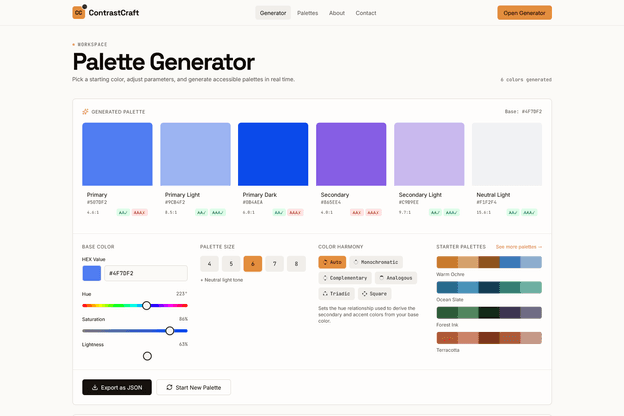Image resolution: width=624 pixels, height=416 pixels.
Task: Click the red AA badge under Secondary
Action: pyautogui.click(x=357, y=213)
